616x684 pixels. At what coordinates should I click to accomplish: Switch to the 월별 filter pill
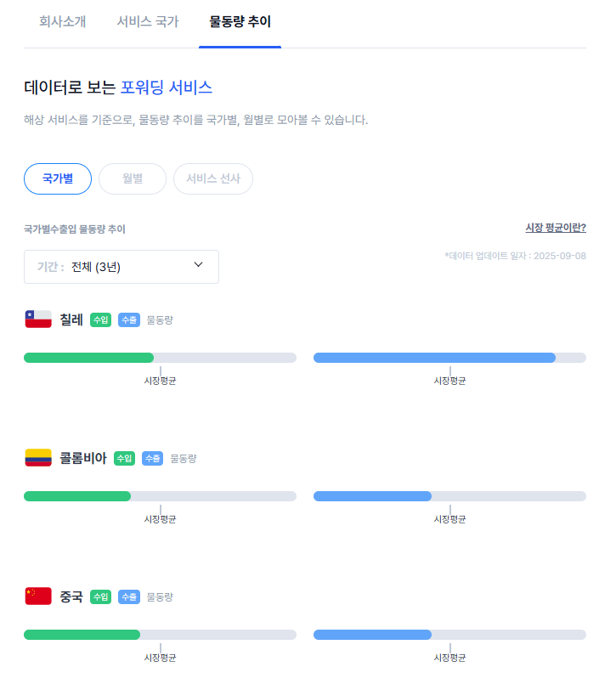pos(133,179)
